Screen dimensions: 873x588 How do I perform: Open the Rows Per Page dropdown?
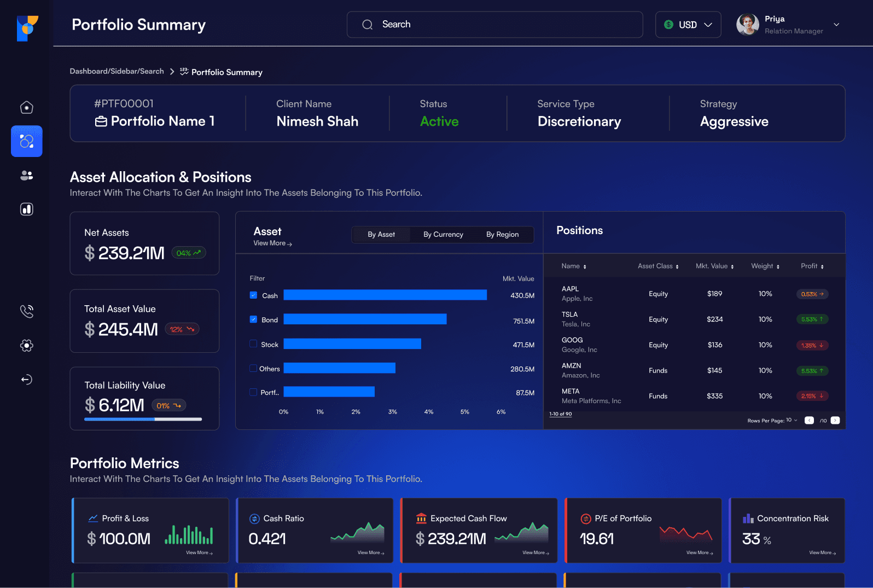791,420
